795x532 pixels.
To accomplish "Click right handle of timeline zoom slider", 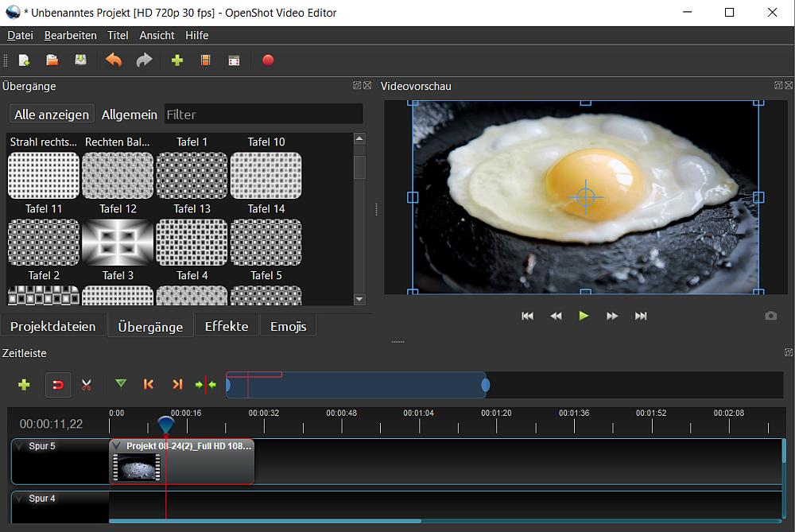I will [x=485, y=386].
